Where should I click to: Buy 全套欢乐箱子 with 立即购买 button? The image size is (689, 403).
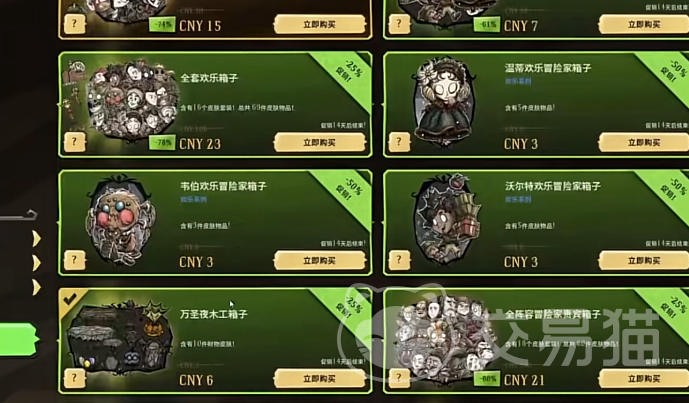click(x=319, y=142)
